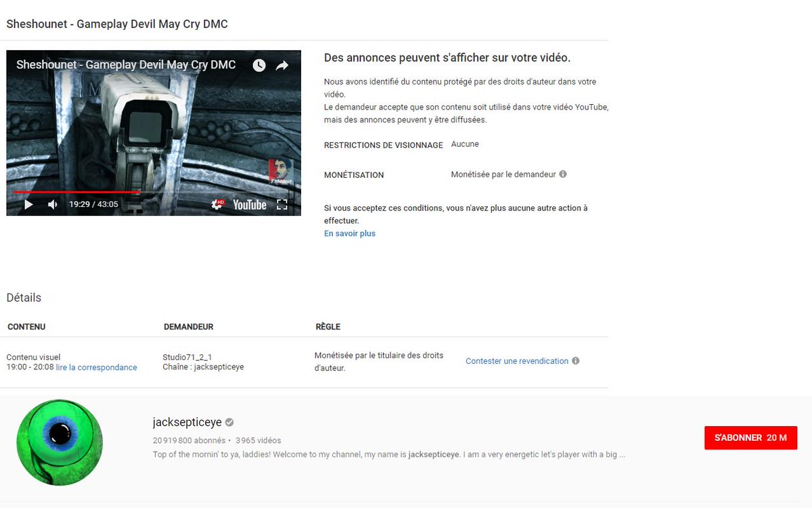Click the Chaîne : jacksepticeye text
The width and height of the screenshot is (812, 508).
click(203, 367)
